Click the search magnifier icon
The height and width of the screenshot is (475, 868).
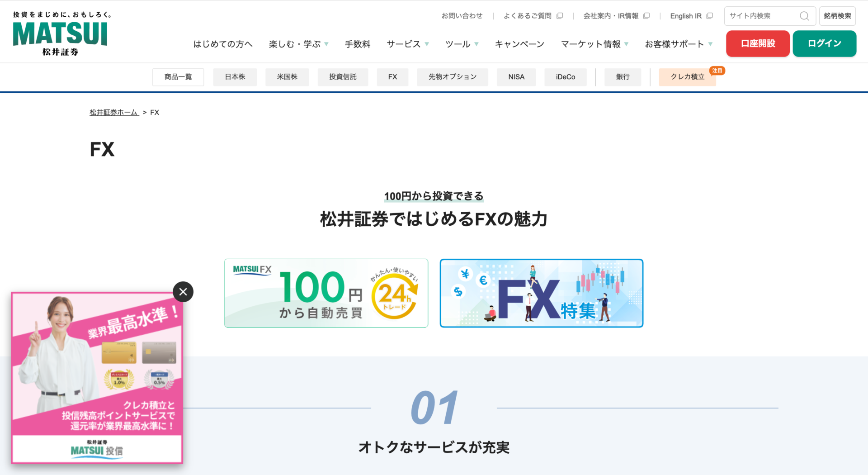pos(804,16)
